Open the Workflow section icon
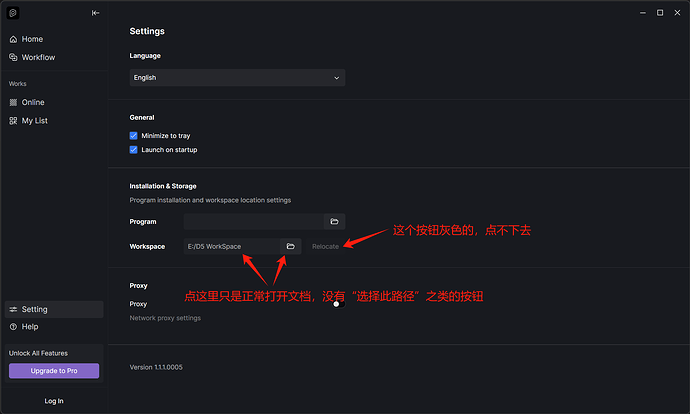This screenshot has width=690, height=414. coord(14,57)
